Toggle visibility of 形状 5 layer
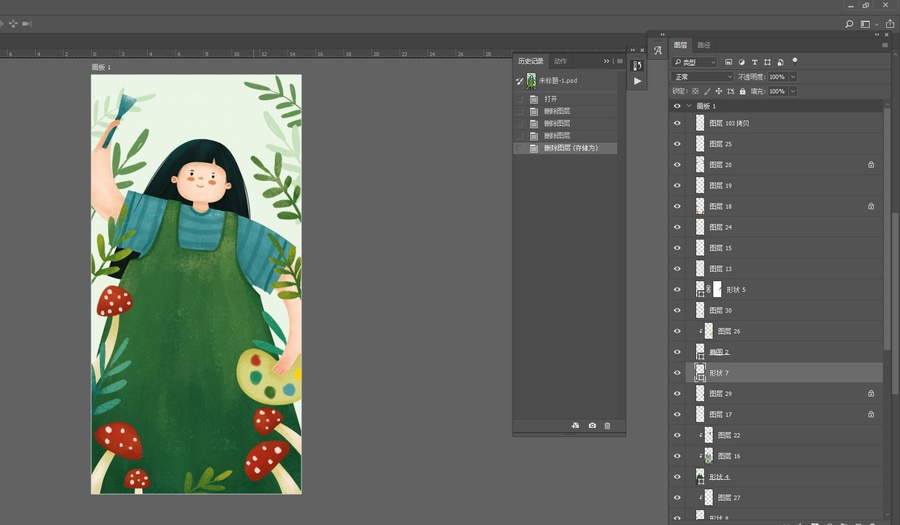The width and height of the screenshot is (900, 525). [x=677, y=290]
